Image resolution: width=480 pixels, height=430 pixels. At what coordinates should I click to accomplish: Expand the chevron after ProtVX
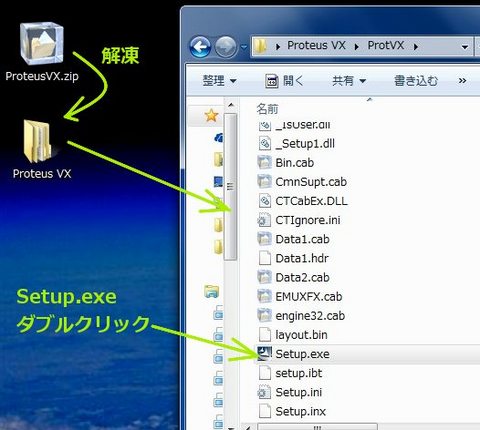coord(416,47)
